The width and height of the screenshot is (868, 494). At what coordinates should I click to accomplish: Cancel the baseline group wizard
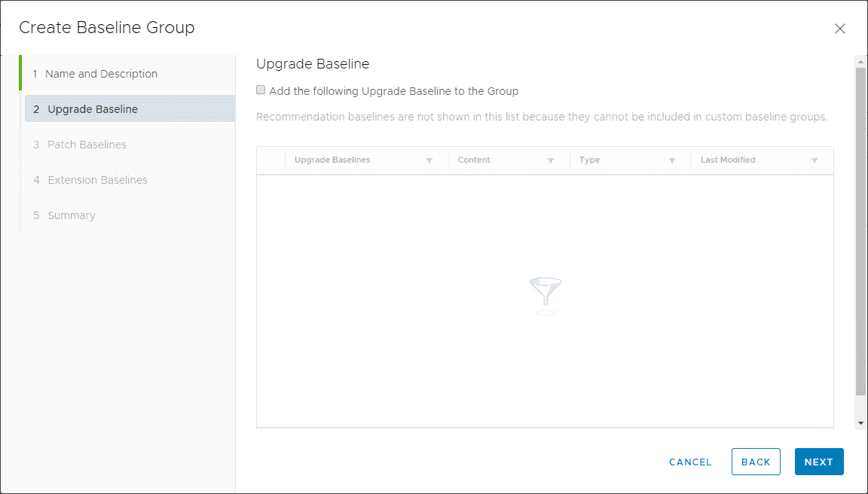690,462
